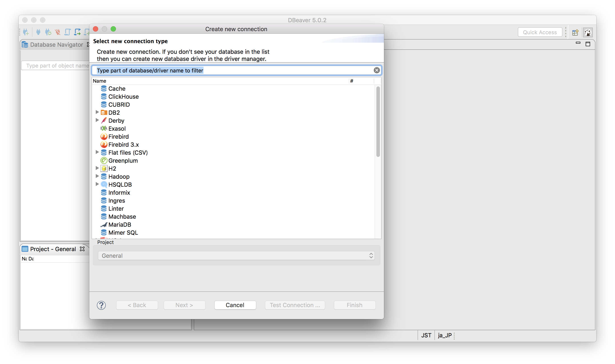Image resolution: width=615 pixels, height=364 pixels.
Task: Click the New Connection plug icon in toolbar
Action: (x=26, y=32)
